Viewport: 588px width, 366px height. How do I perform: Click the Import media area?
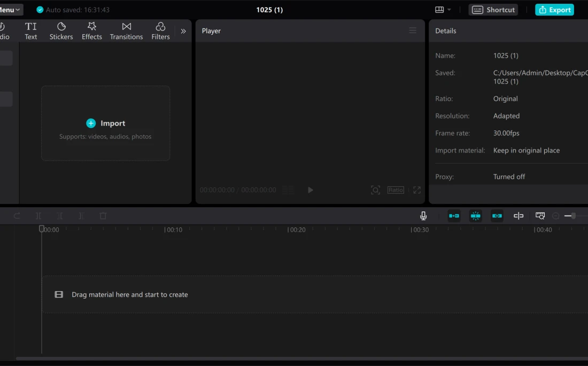tap(106, 124)
